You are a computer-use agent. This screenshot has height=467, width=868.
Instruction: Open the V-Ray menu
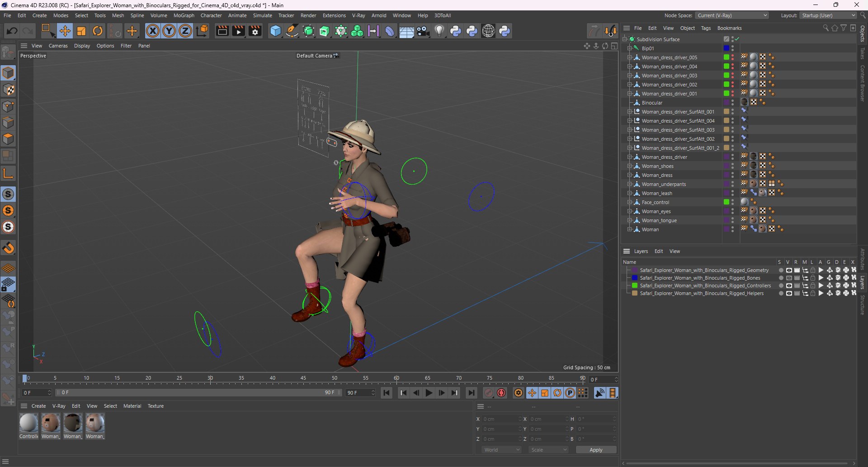(359, 15)
